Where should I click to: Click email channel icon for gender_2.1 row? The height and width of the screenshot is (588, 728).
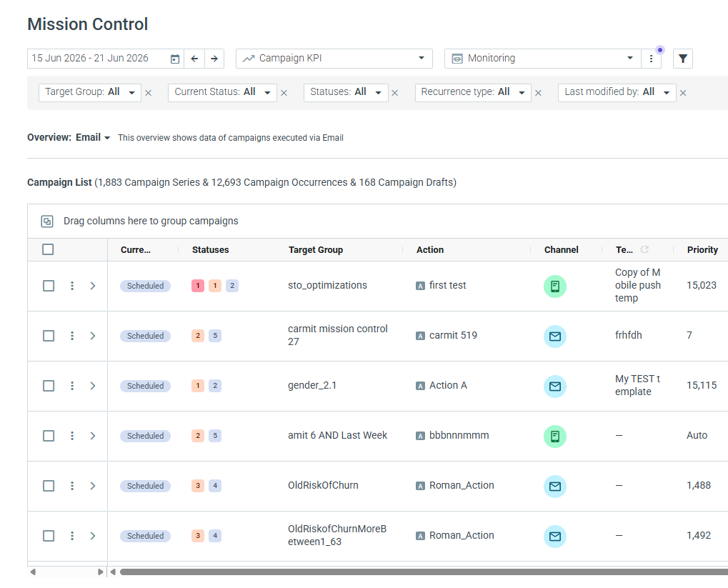click(x=555, y=386)
